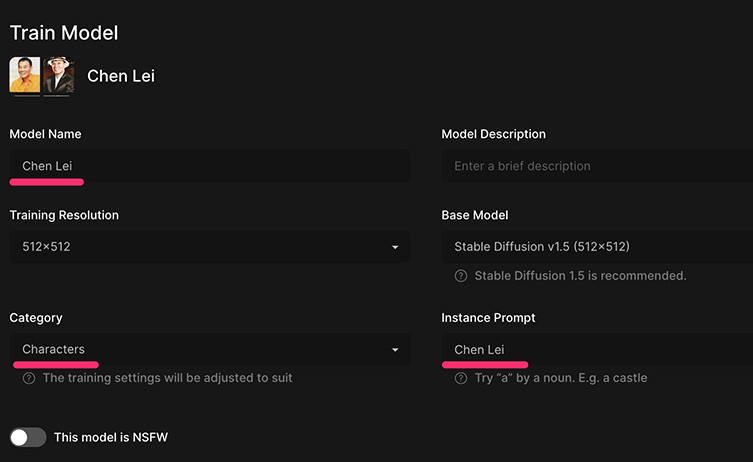Click the 512×512 value in Training Resolution
Screen dimensions: 753x462
tap(48, 247)
